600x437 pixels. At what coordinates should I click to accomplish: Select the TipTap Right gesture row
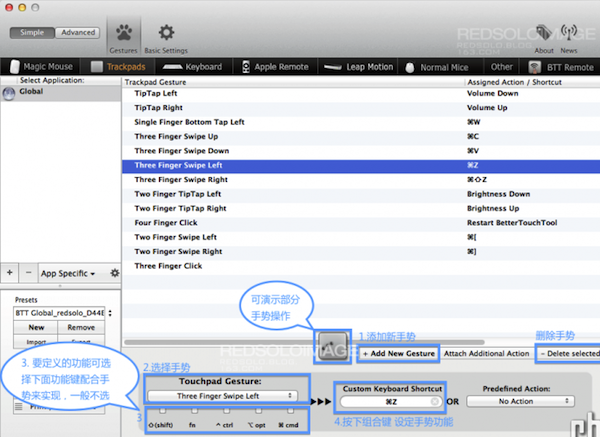361,108
